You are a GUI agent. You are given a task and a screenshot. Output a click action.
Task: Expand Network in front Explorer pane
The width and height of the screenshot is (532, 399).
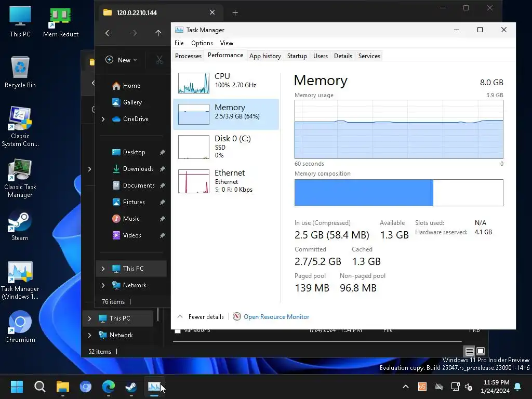click(103, 285)
